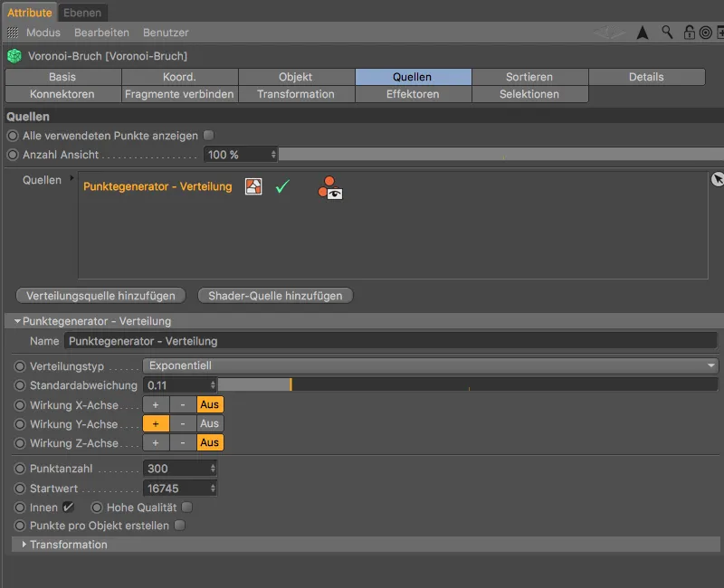The height and width of the screenshot is (588, 724).
Task: Set Wirkung X-Achse to plus
Action: (x=156, y=404)
